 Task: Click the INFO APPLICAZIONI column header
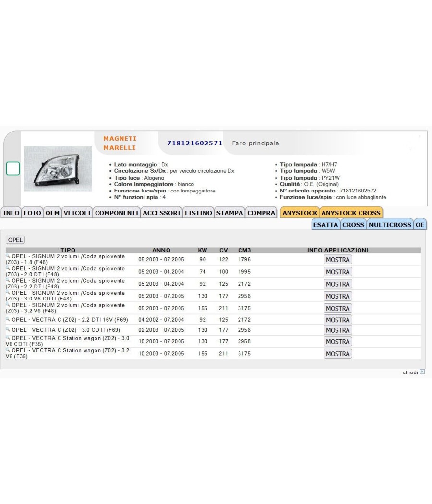click(x=337, y=250)
